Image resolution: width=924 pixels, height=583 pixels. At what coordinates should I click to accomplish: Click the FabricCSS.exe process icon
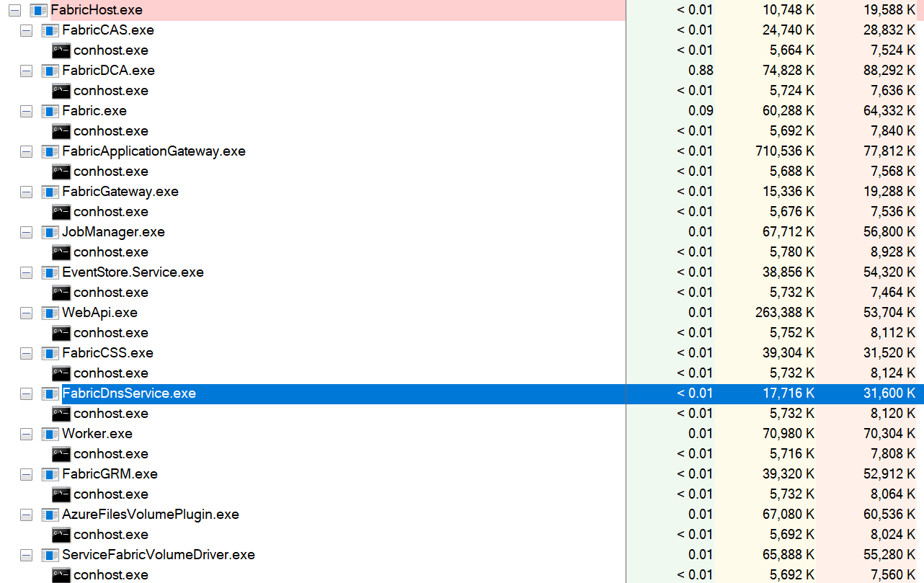(x=50, y=353)
